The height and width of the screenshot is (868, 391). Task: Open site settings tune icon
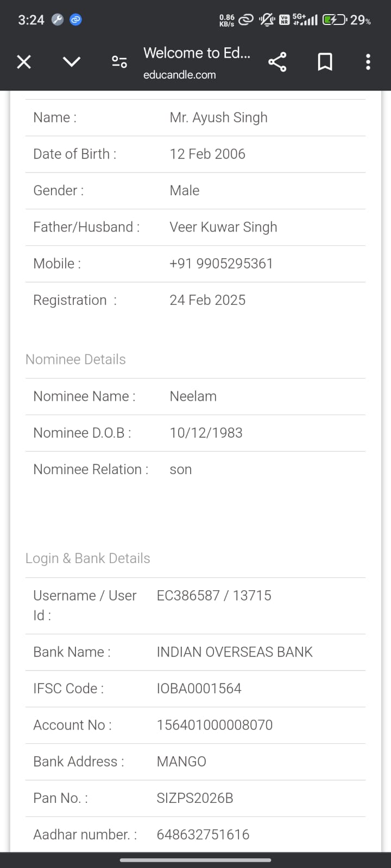click(x=119, y=62)
